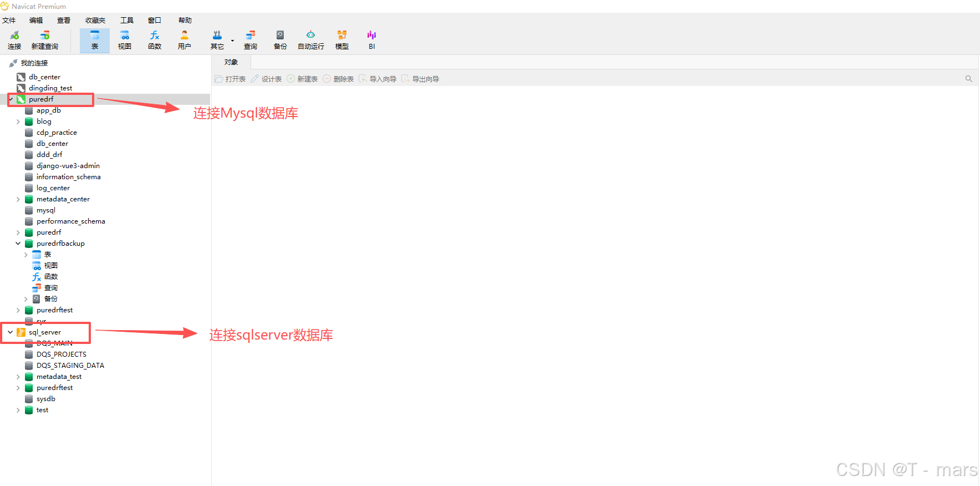The image size is (980, 486).
Task: Expand the metadata_center database node
Action: coord(18,199)
